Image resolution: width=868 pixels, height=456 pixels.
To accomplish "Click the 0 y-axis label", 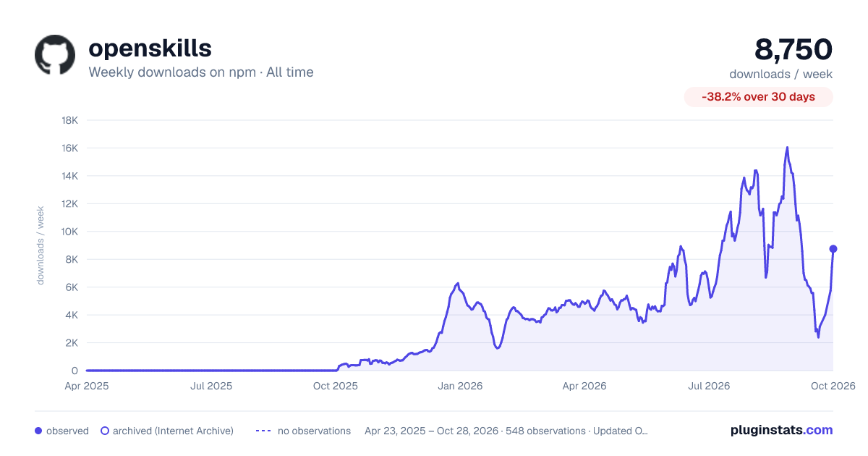I will (x=75, y=371).
